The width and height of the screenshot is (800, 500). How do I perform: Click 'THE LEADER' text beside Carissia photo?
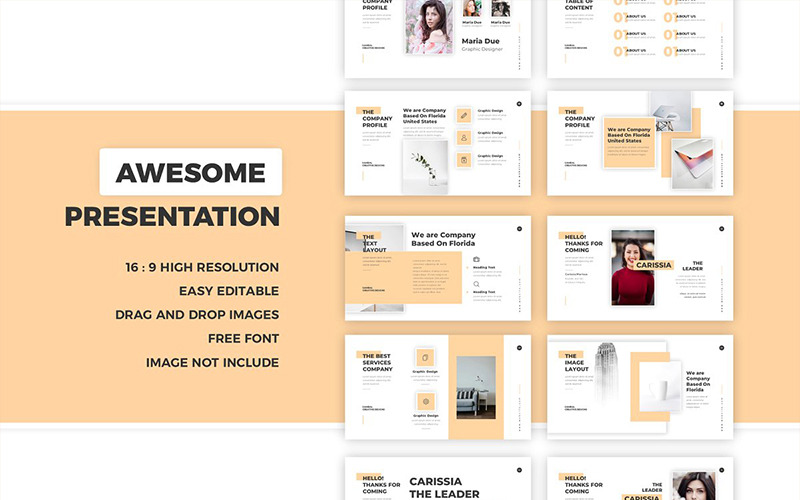click(692, 266)
